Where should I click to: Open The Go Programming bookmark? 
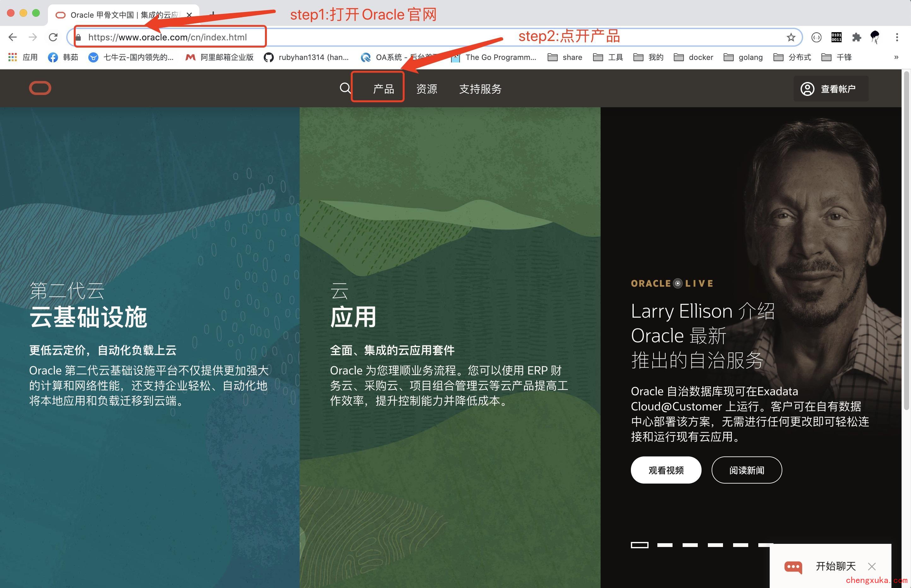(x=493, y=57)
